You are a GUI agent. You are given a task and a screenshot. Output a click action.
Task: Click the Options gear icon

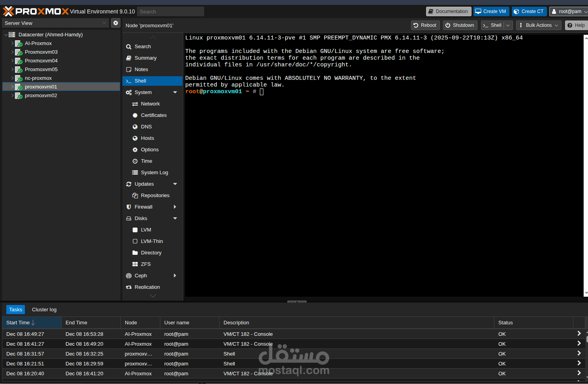coord(135,150)
